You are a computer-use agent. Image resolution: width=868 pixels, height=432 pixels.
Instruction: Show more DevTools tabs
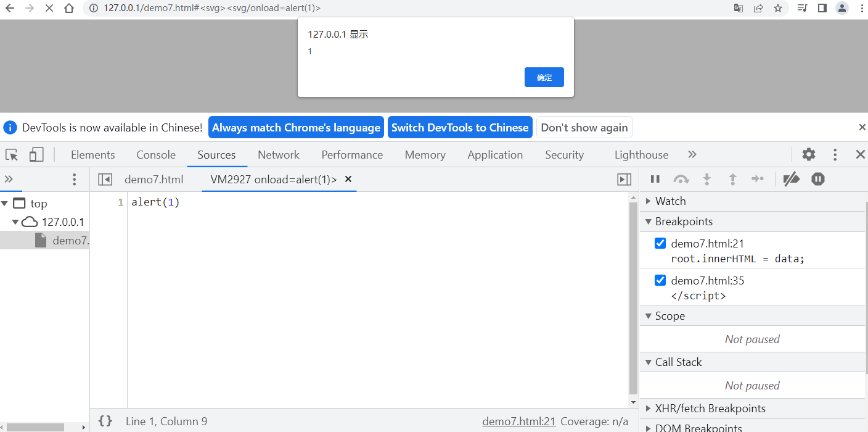click(x=692, y=154)
